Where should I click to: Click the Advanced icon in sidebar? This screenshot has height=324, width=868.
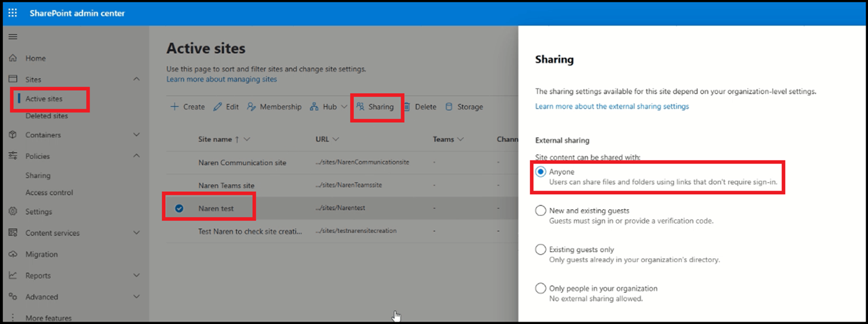[x=13, y=296]
